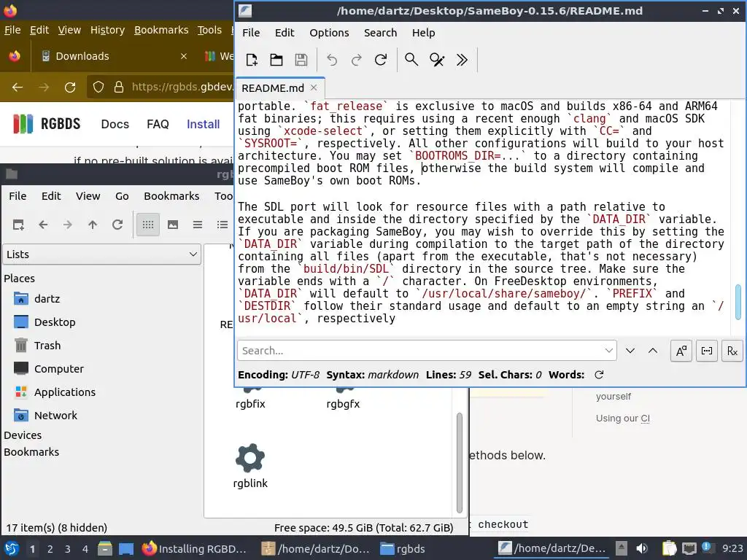
Task: Switch to the rgbds window in the taskbar
Action: click(403, 548)
